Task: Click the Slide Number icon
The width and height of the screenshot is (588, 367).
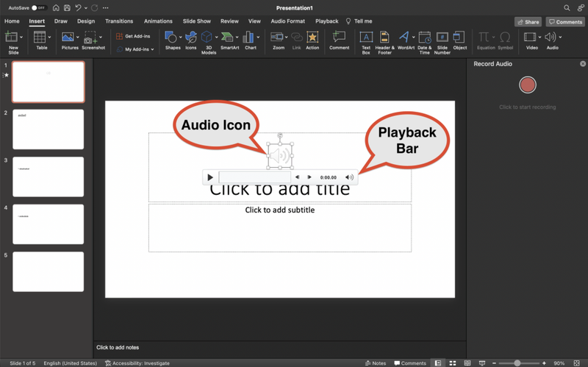Action: point(442,38)
